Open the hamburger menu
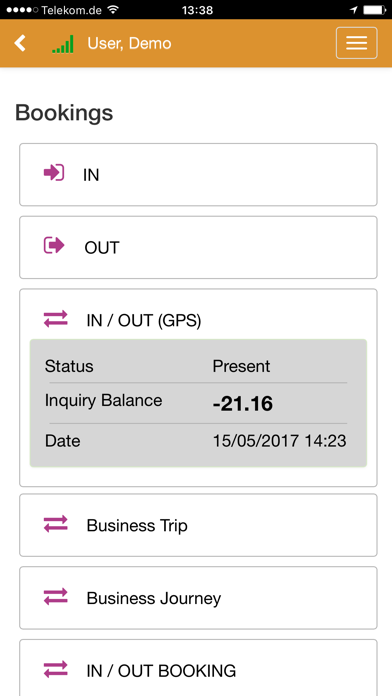 click(356, 43)
